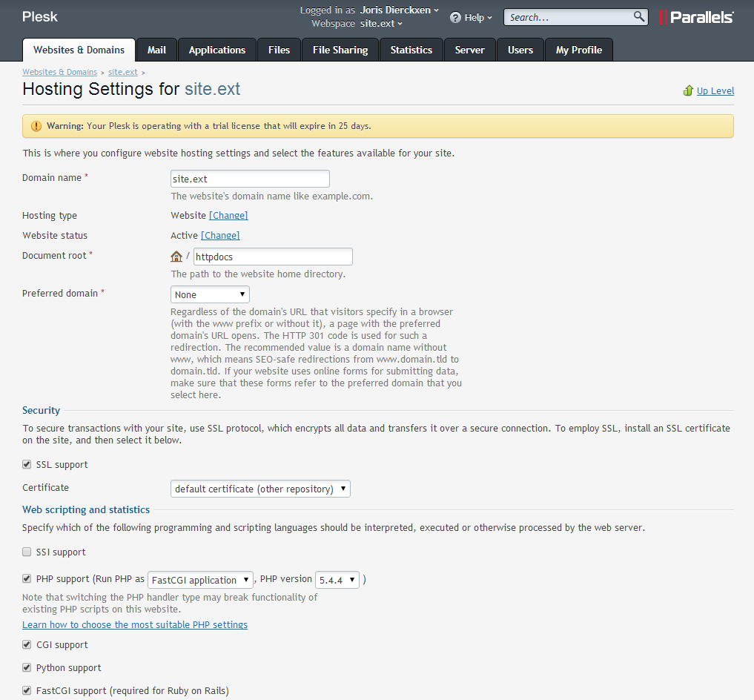Open the File Sharing tab
The image size is (754, 700).
click(340, 50)
